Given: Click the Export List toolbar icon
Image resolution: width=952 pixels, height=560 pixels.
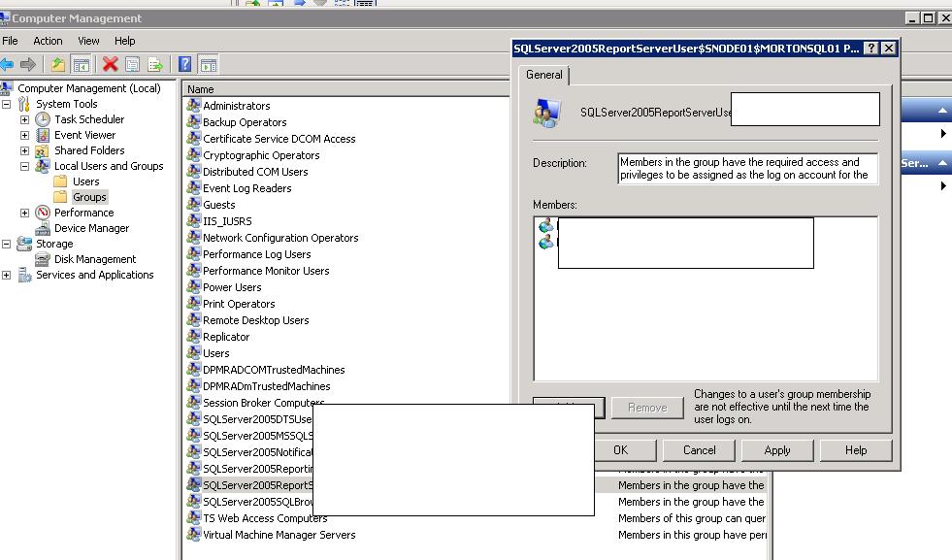Looking at the screenshot, I should pos(154,65).
